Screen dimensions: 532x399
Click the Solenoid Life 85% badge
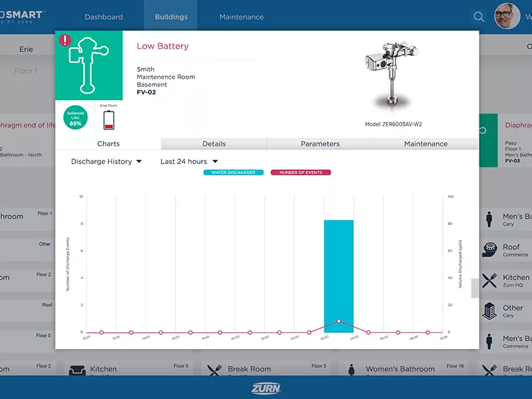[x=75, y=117]
